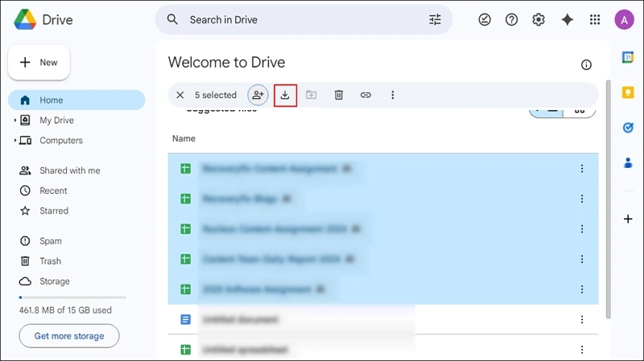Screen dimensions: 644x361
Task: Open Google Keep side panel
Action: [x=628, y=92]
